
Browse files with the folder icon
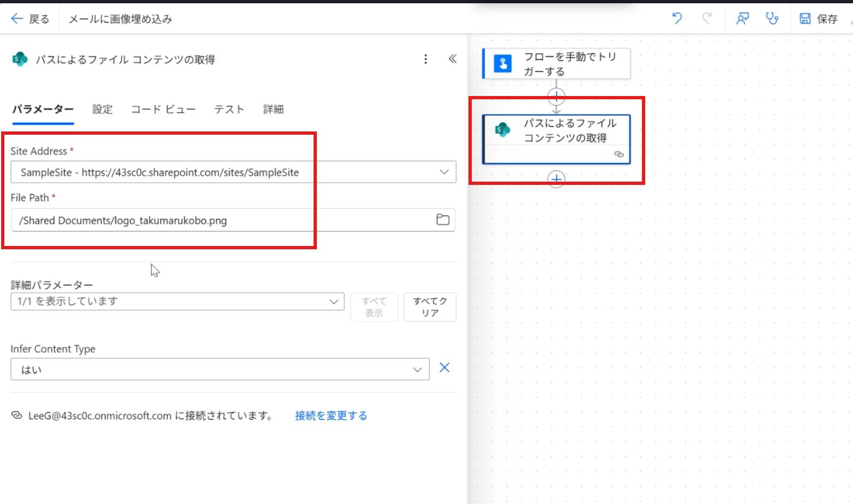(x=442, y=220)
